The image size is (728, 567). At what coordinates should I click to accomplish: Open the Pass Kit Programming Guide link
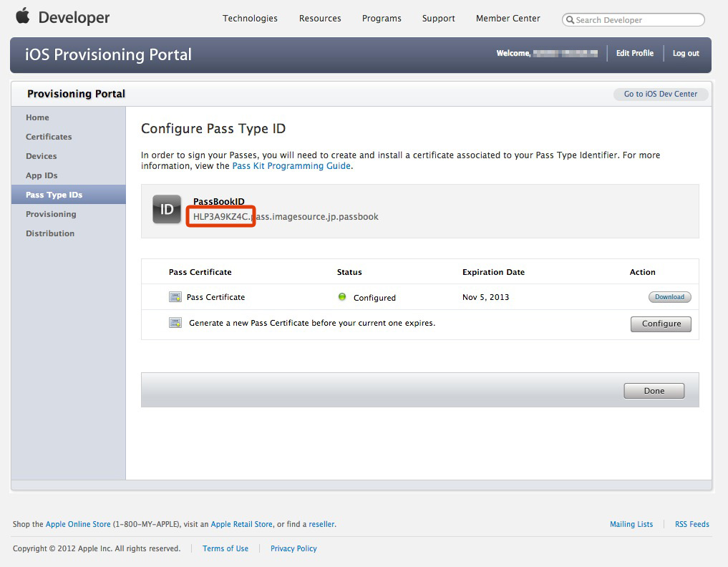click(x=291, y=166)
